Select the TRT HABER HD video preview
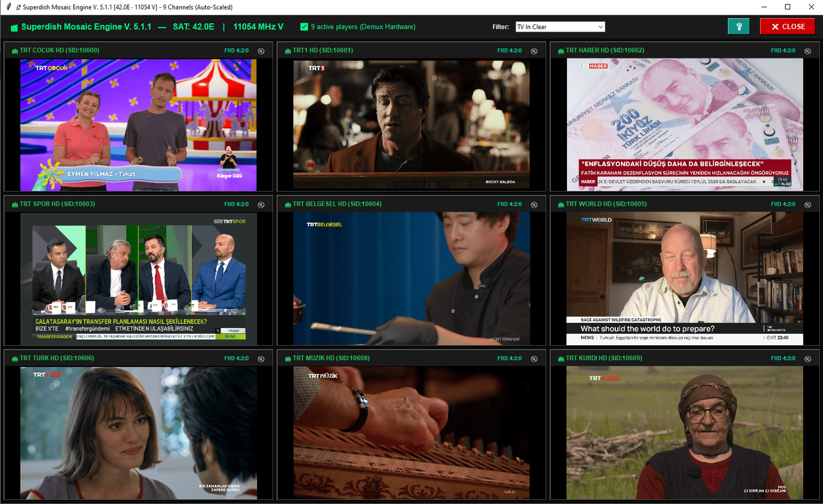Image resolution: width=823 pixels, height=504 pixels. [685, 125]
